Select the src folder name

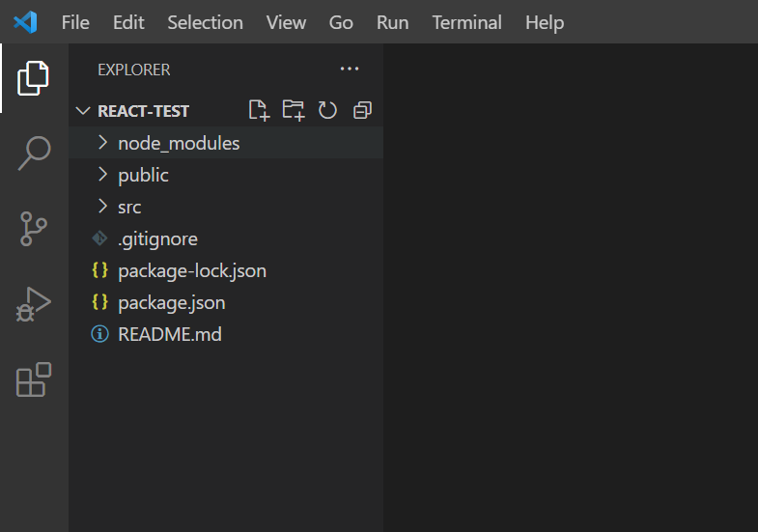coord(129,208)
